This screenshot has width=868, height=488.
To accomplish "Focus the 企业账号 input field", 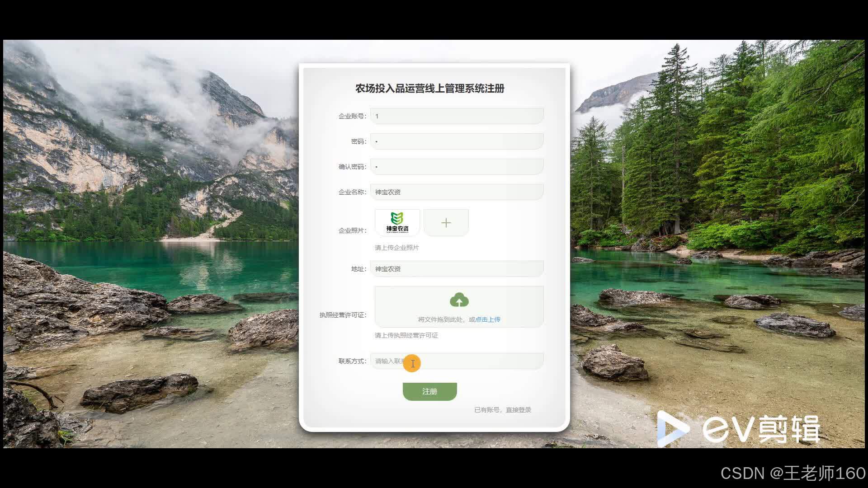I will click(x=457, y=116).
